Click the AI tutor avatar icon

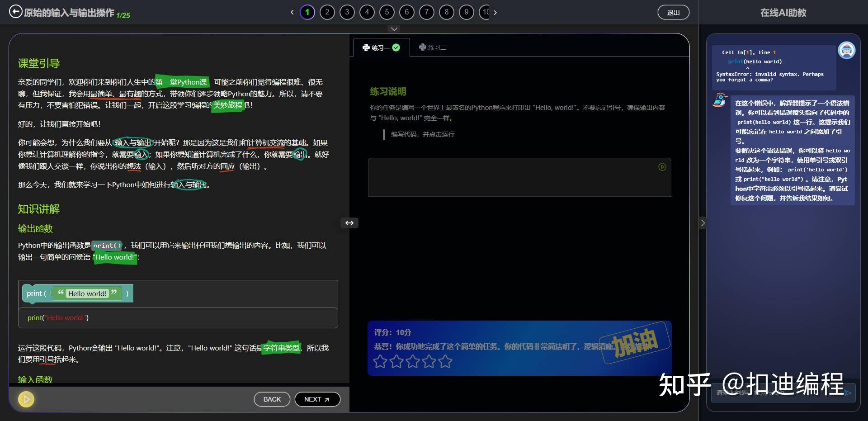[x=847, y=50]
